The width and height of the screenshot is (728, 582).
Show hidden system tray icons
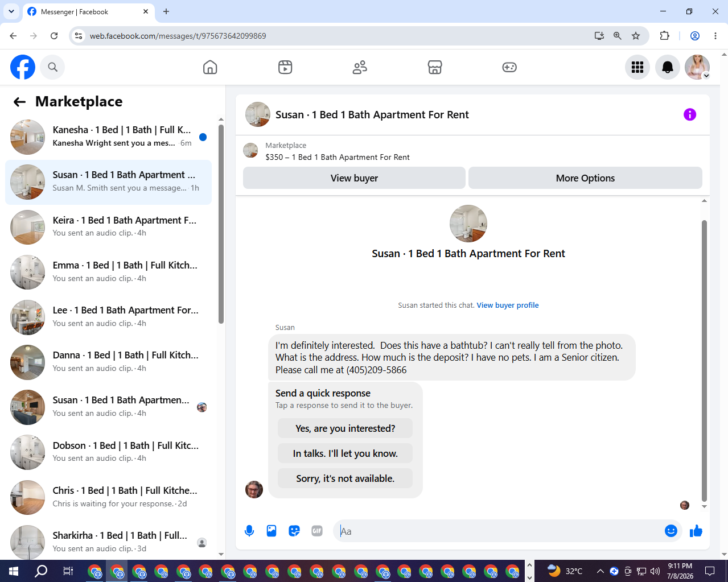(x=600, y=571)
